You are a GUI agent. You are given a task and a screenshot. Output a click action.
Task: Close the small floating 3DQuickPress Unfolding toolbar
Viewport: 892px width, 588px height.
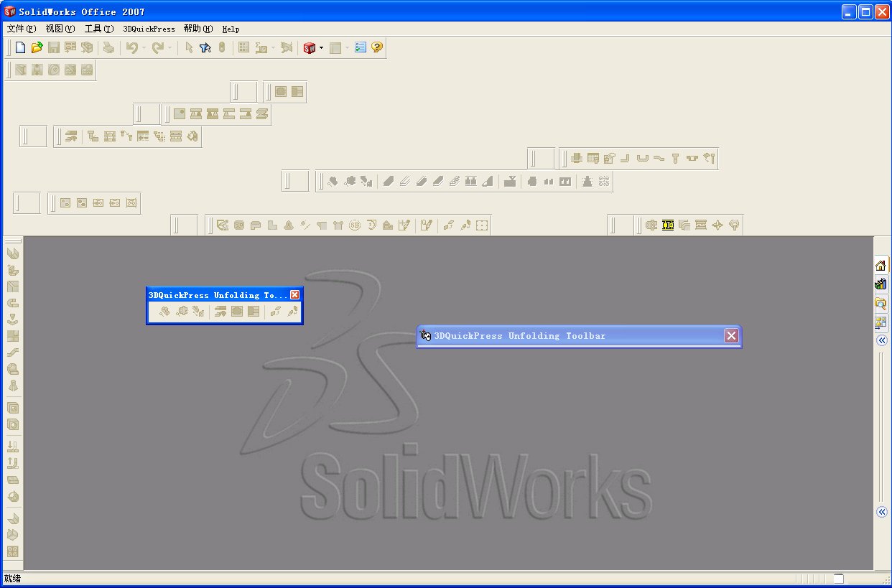[294, 295]
